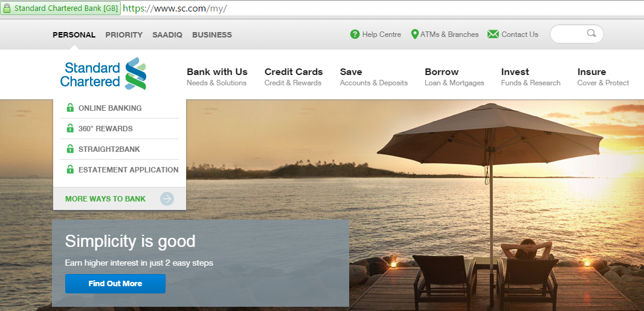Viewport: 644px width, 311px height.
Task: Click the Find Out More button
Action: coord(115,283)
